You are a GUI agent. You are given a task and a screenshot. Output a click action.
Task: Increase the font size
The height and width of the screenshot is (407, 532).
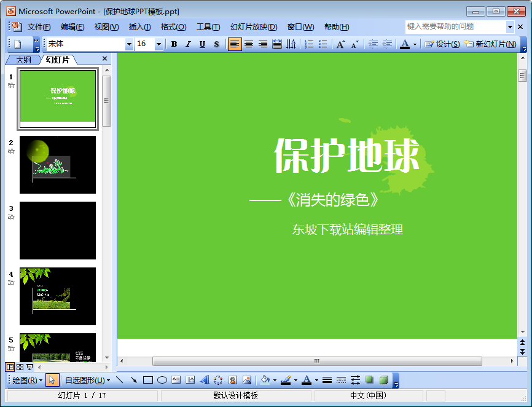pyautogui.click(x=340, y=44)
